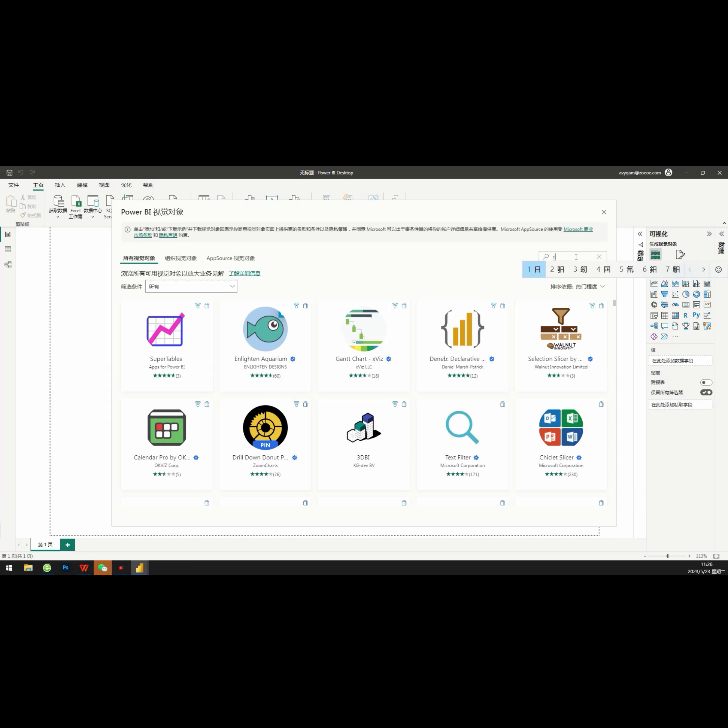Click in the visuals search input field

(572, 256)
